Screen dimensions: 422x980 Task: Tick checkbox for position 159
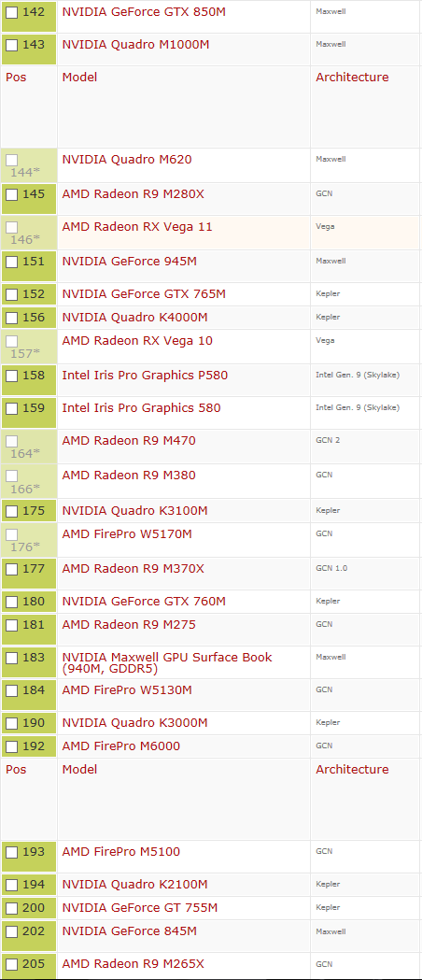[x=12, y=409]
